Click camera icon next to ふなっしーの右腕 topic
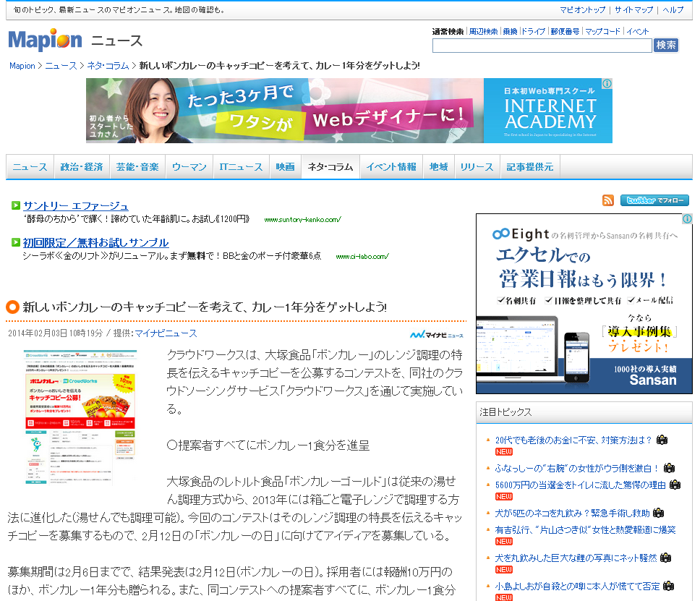Screen dimensions: 700x601 click(669, 468)
